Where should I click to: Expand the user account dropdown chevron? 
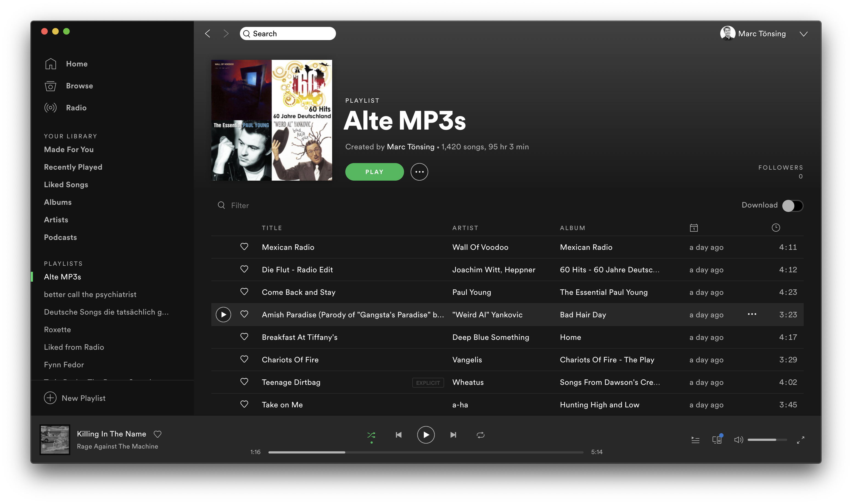(x=803, y=34)
